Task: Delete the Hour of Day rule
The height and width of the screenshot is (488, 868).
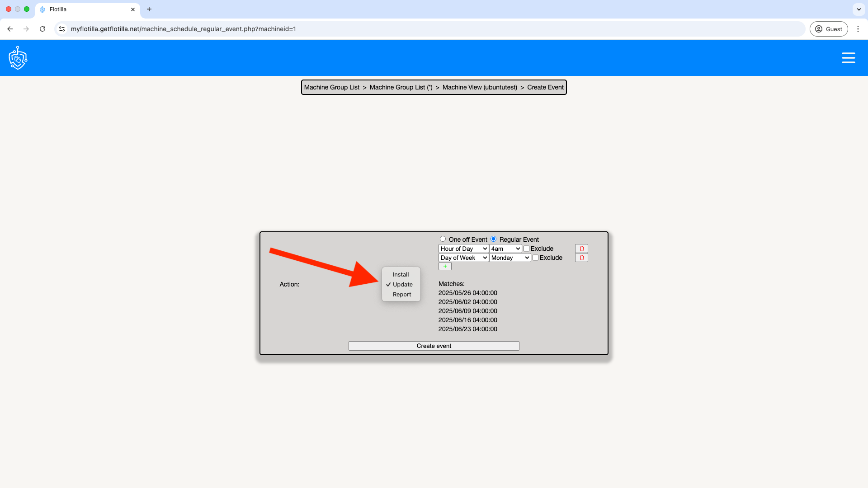Action: 581,249
